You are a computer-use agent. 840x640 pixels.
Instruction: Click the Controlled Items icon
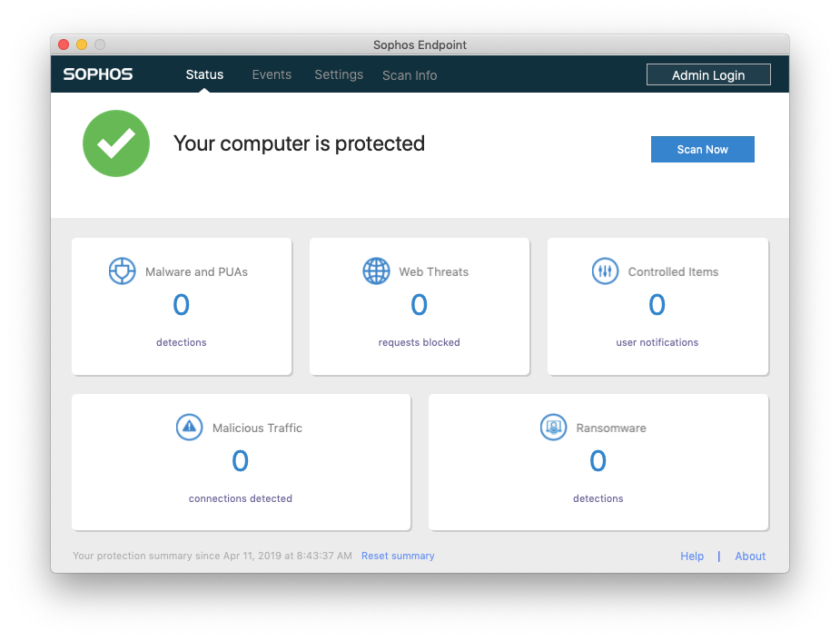pos(605,271)
